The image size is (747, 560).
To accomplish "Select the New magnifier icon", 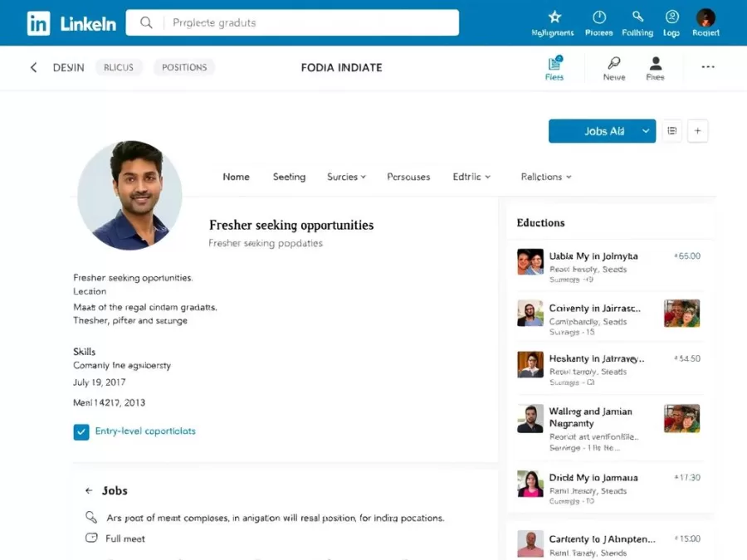I will (613, 62).
